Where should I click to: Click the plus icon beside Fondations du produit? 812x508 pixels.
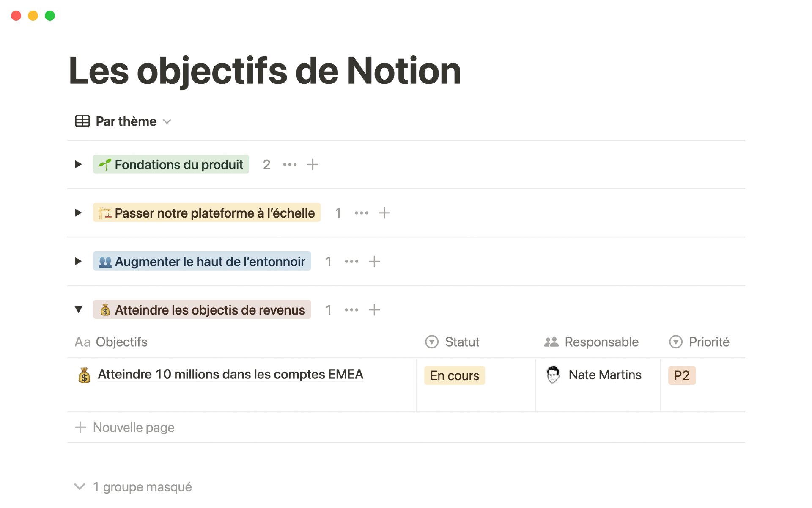tap(313, 164)
